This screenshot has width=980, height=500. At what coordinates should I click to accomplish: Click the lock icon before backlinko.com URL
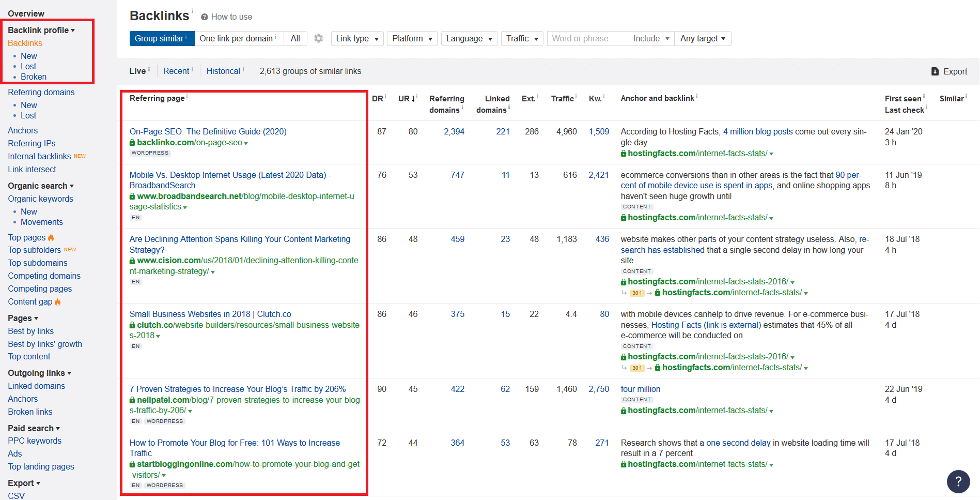click(132, 143)
